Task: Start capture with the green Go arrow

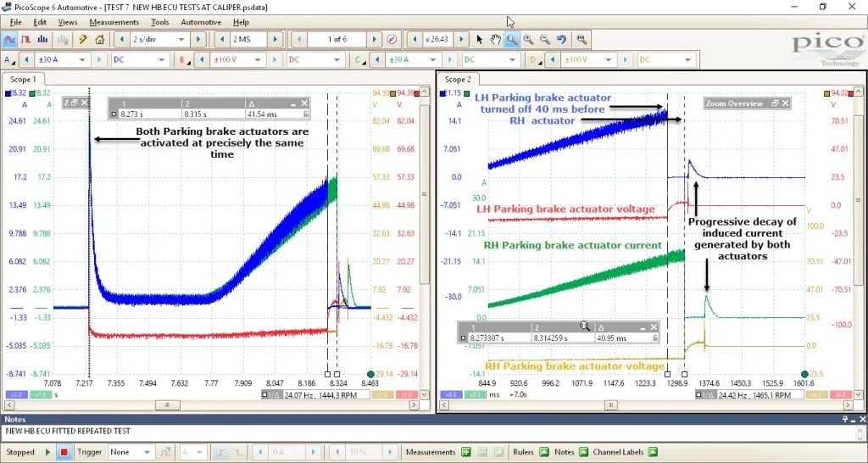Action: coord(48,452)
